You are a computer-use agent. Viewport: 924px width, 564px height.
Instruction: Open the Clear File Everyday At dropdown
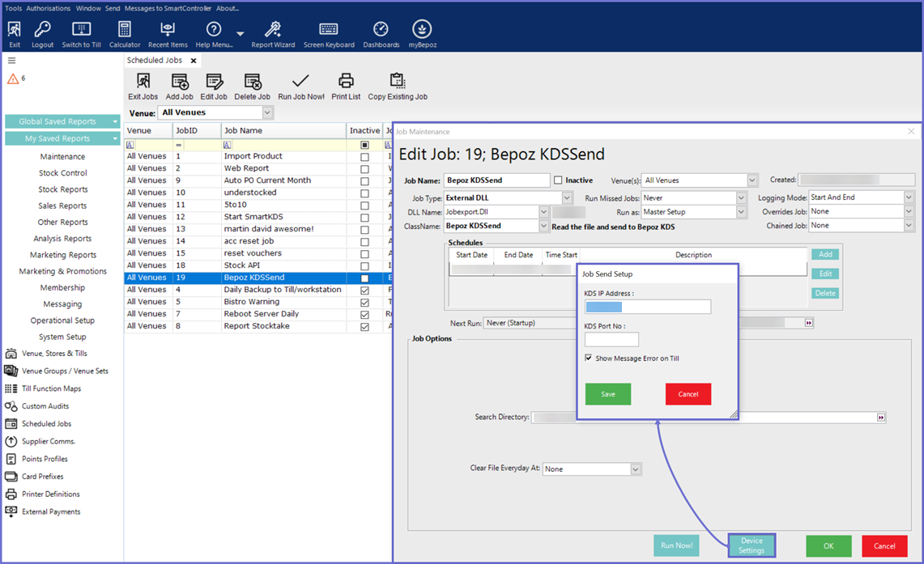click(x=636, y=469)
